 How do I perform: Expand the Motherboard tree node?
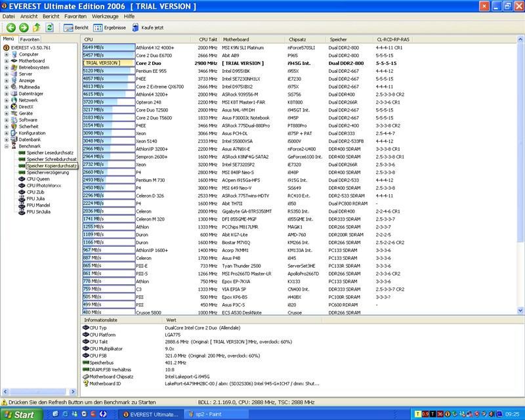(7, 61)
